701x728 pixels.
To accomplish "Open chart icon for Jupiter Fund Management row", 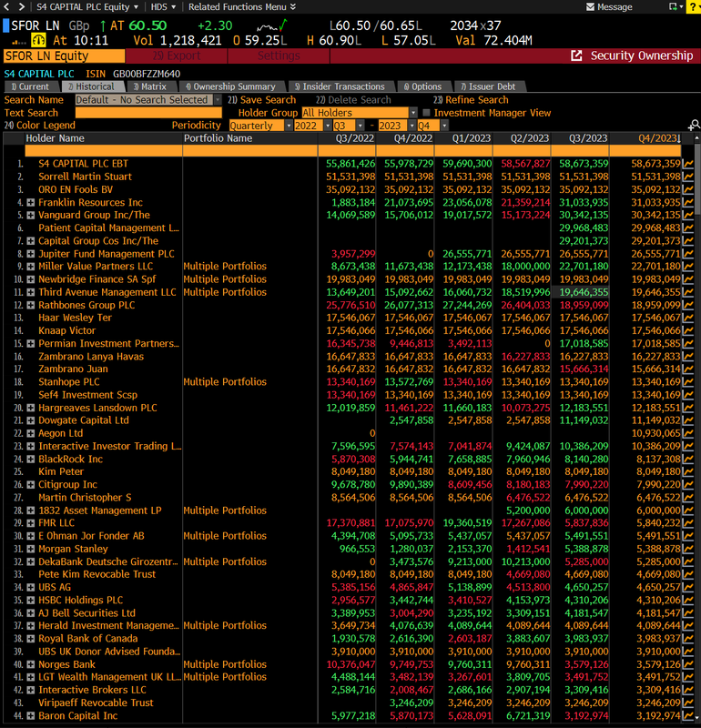I will tap(688, 254).
